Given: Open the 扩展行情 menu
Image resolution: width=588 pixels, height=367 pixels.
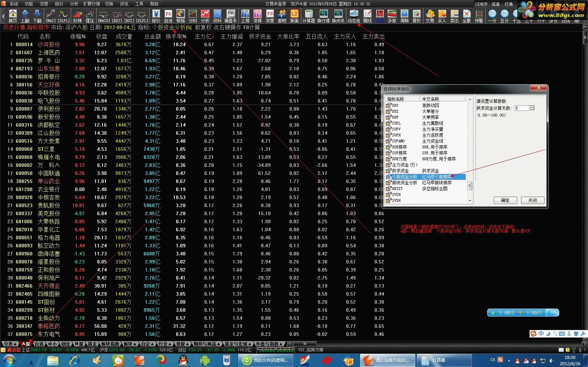Looking at the screenshot, I should point(91,4).
